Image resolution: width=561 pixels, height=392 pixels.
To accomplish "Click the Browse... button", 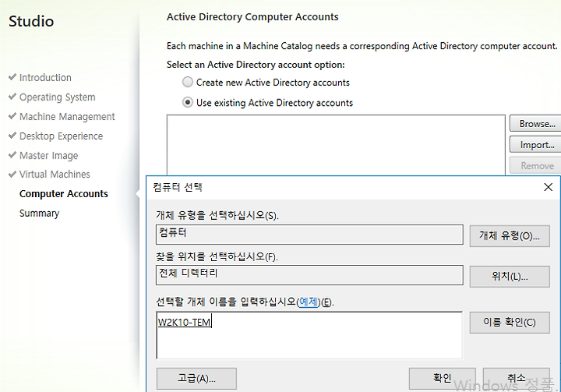I will coord(535,123).
